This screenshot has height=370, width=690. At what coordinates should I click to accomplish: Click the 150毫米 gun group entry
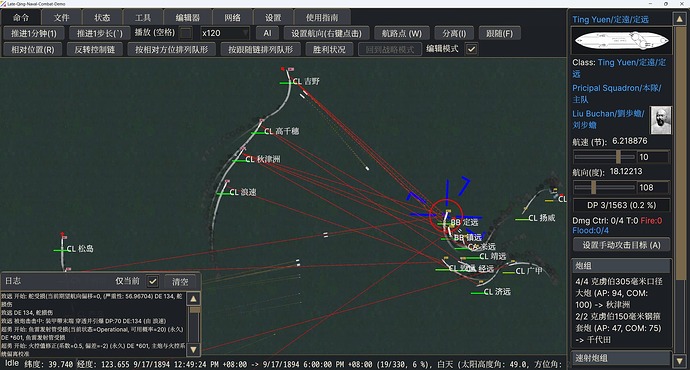pos(620,328)
